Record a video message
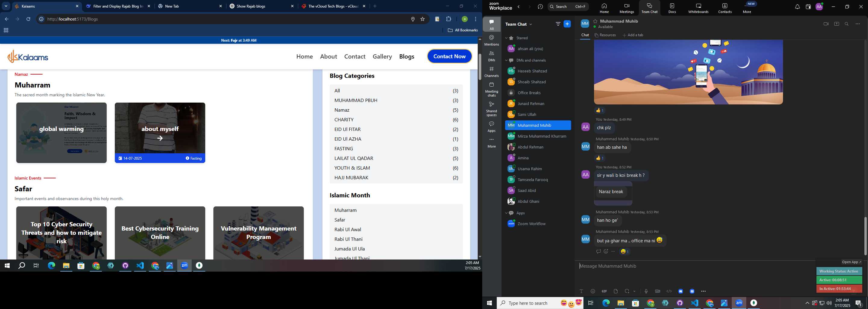 coord(657,291)
